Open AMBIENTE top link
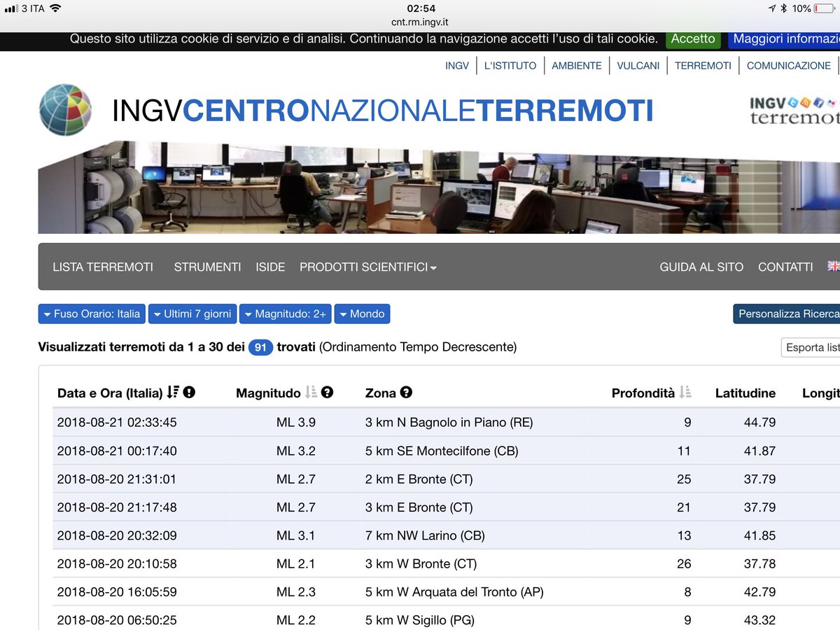The width and height of the screenshot is (840, 630). click(x=577, y=65)
